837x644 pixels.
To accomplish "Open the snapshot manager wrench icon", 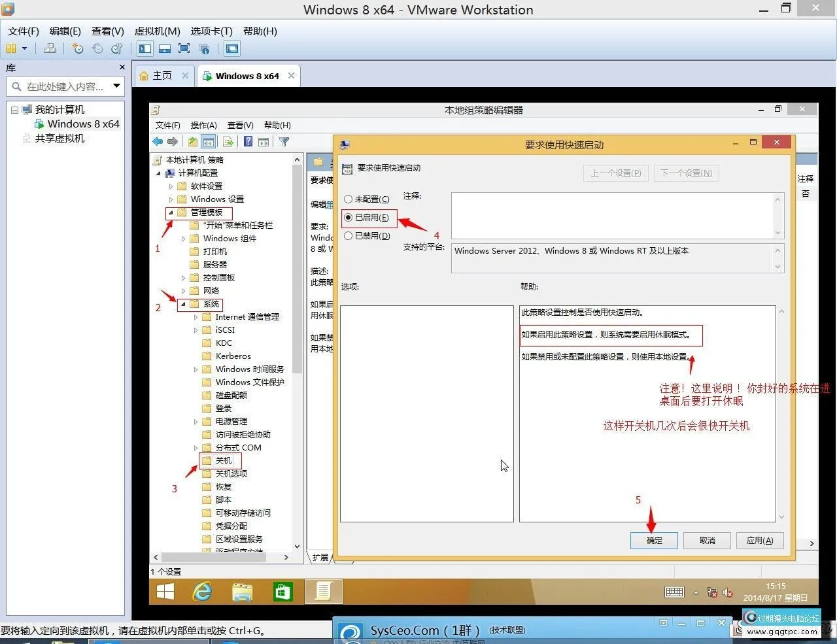I will point(117,48).
